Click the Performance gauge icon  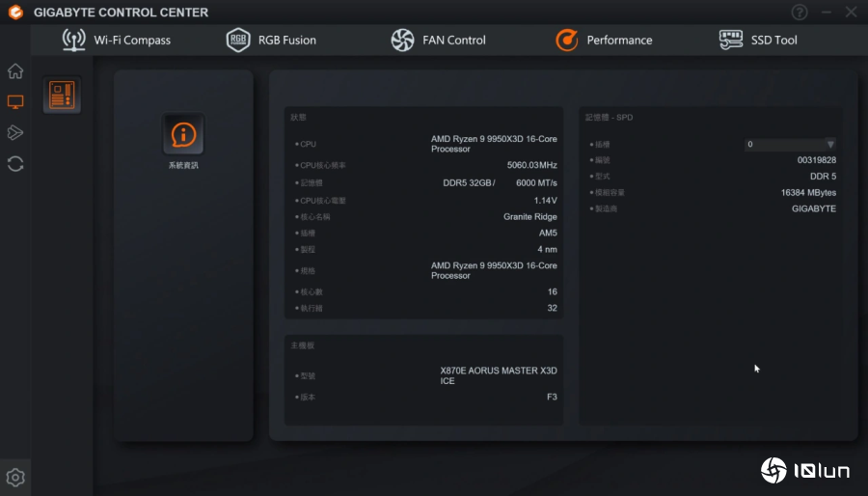tap(567, 40)
